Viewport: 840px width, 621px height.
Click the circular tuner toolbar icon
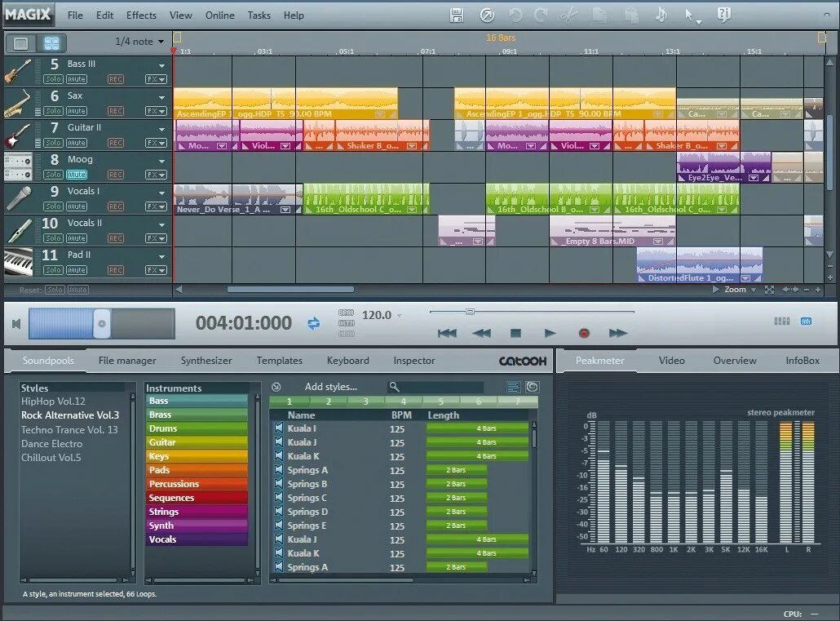487,16
